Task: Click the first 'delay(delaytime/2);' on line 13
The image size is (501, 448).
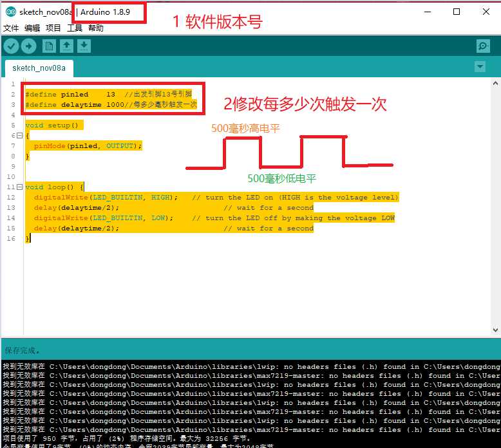Action: pos(77,208)
